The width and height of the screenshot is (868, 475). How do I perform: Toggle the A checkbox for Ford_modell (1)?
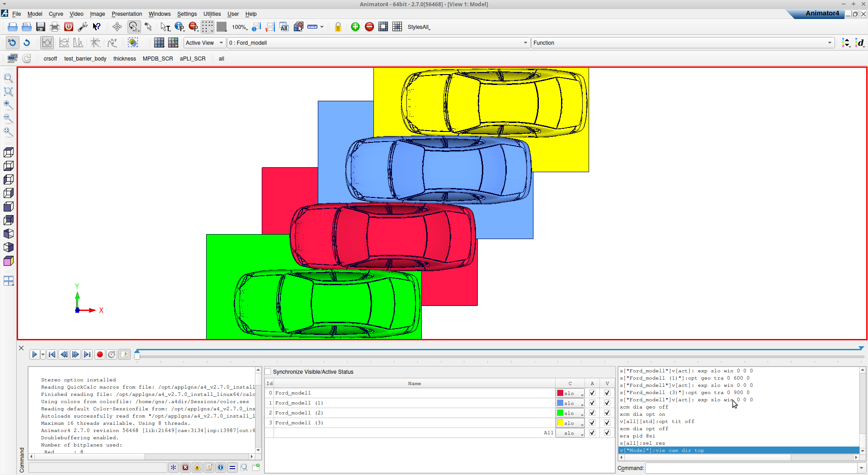pyautogui.click(x=592, y=403)
